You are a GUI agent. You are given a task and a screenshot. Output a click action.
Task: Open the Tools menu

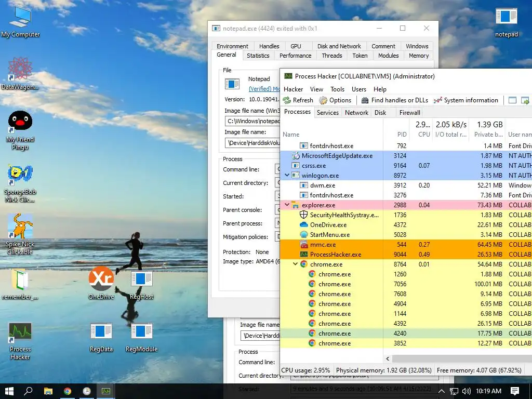point(337,89)
